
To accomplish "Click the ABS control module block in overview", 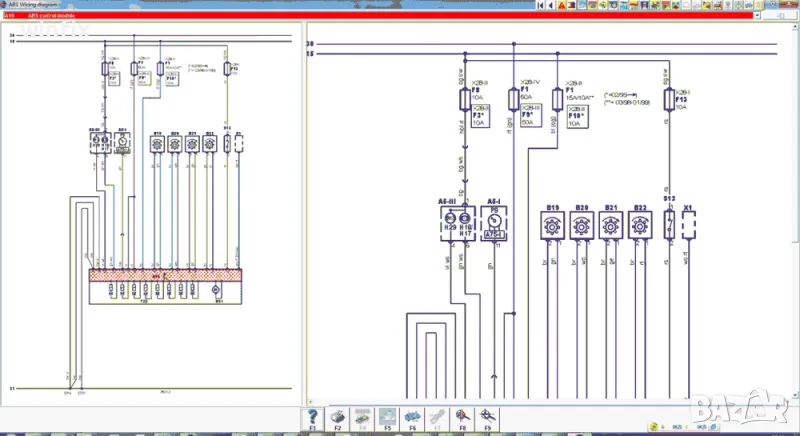I will (165, 273).
